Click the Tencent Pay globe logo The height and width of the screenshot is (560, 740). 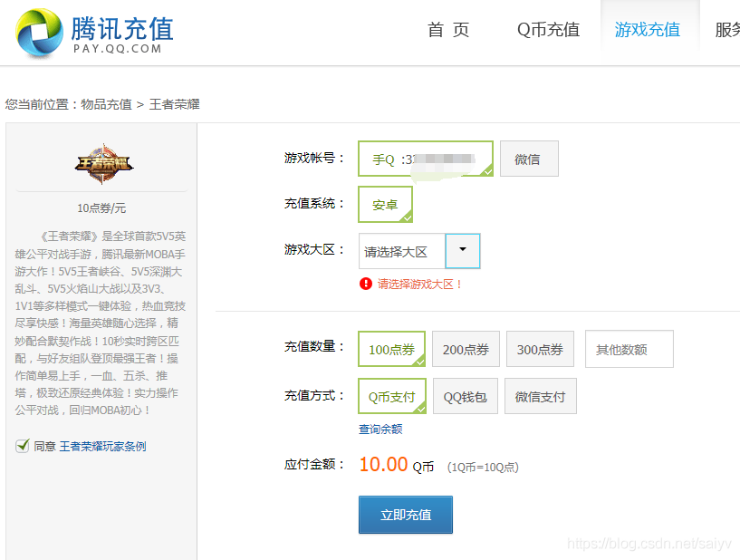point(40,32)
